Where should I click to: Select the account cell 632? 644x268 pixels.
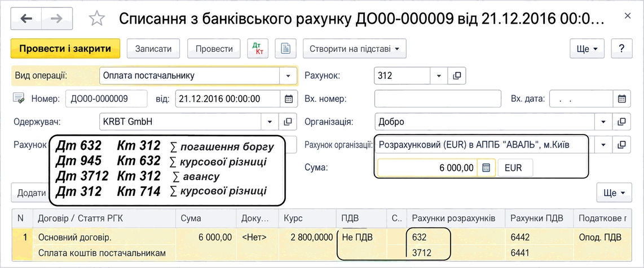tap(456, 237)
